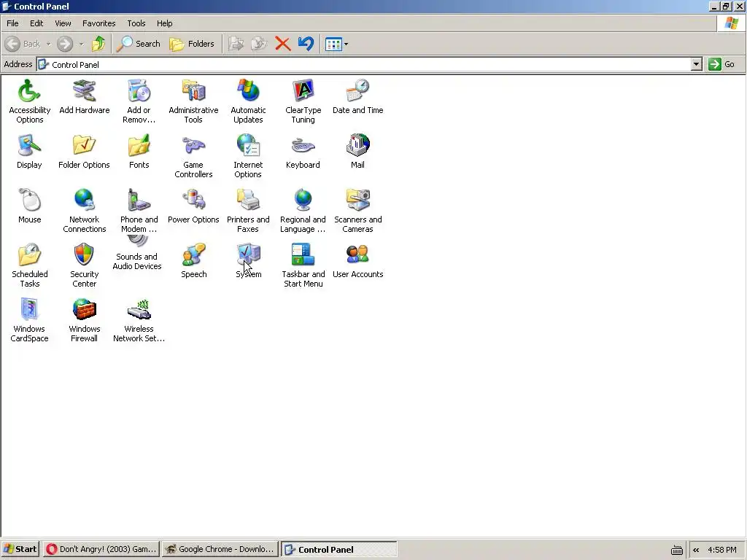Go up one folder level
Image resolution: width=747 pixels, height=560 pixels.
click(x=98, y=44)
